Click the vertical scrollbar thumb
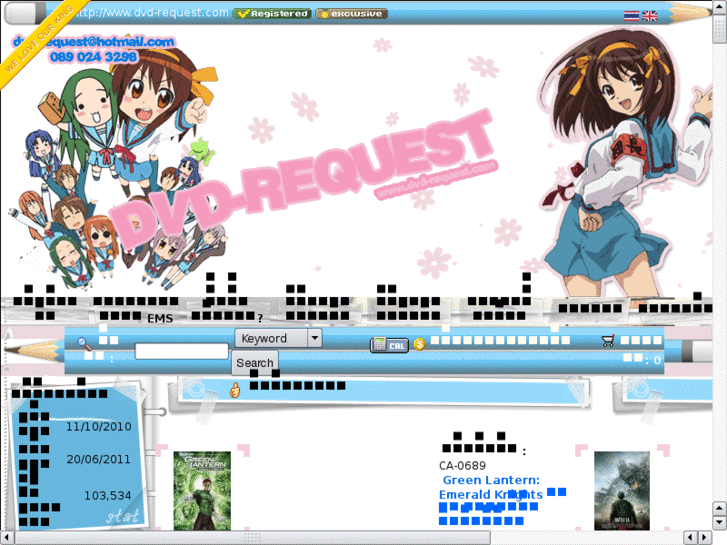Viewport: 727px width, 545px height. [719, 27]
